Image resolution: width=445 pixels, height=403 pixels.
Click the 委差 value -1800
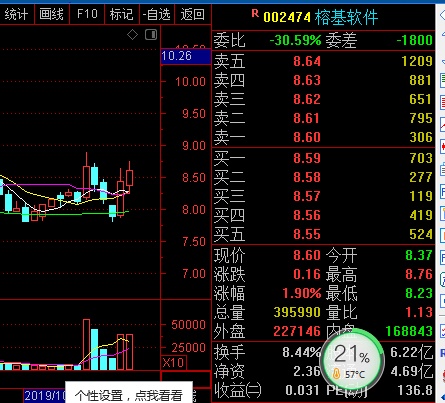tap(414, 40)
